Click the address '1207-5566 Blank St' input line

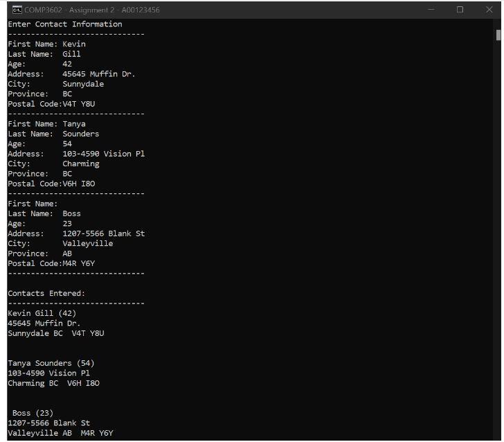point(76,233)
